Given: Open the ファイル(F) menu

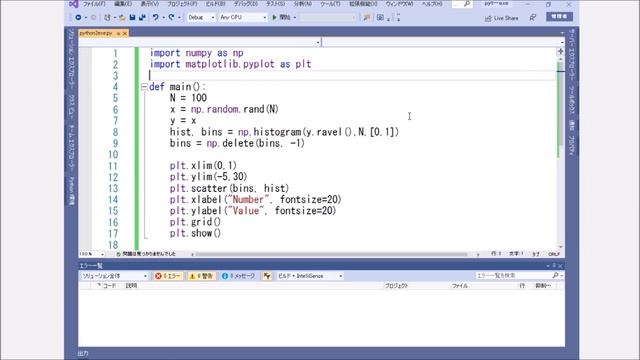Looking at the screenshot, I should pos(94,4).
